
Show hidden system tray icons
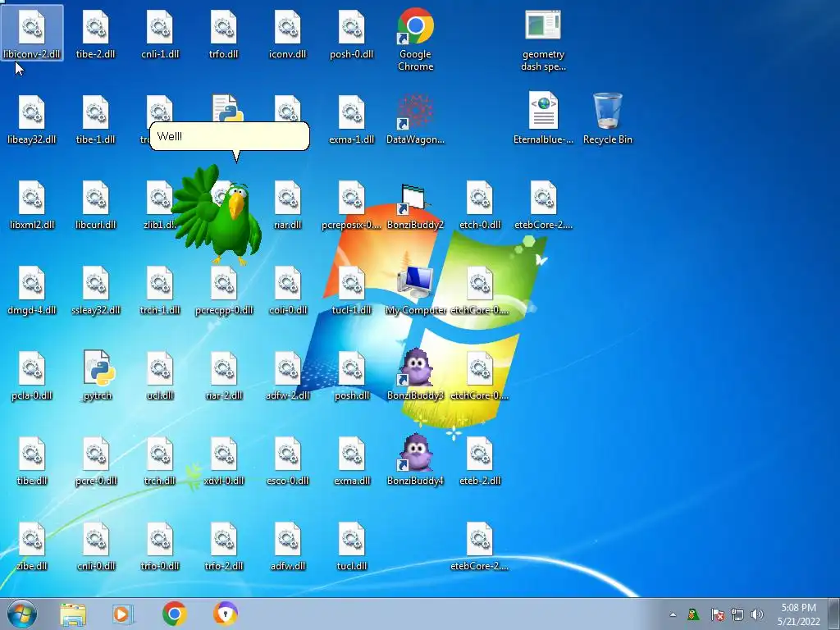673,614
